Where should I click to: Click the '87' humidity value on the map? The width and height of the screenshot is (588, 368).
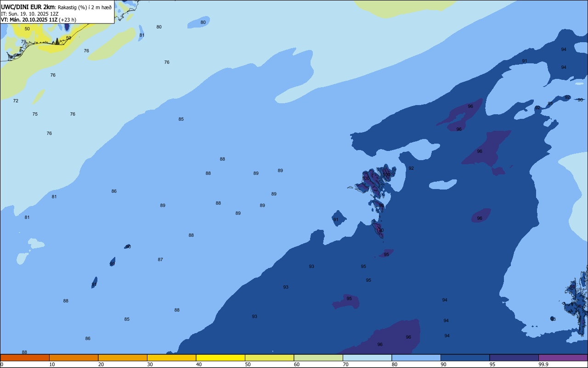pos(160,259)
